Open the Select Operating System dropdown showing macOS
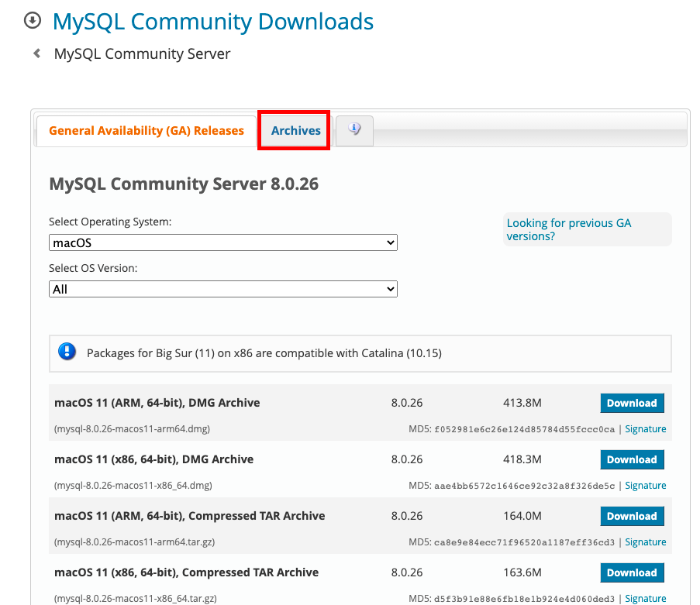This screenshot has width=700, height=605. pyautogui.click(x=222, y=242)
